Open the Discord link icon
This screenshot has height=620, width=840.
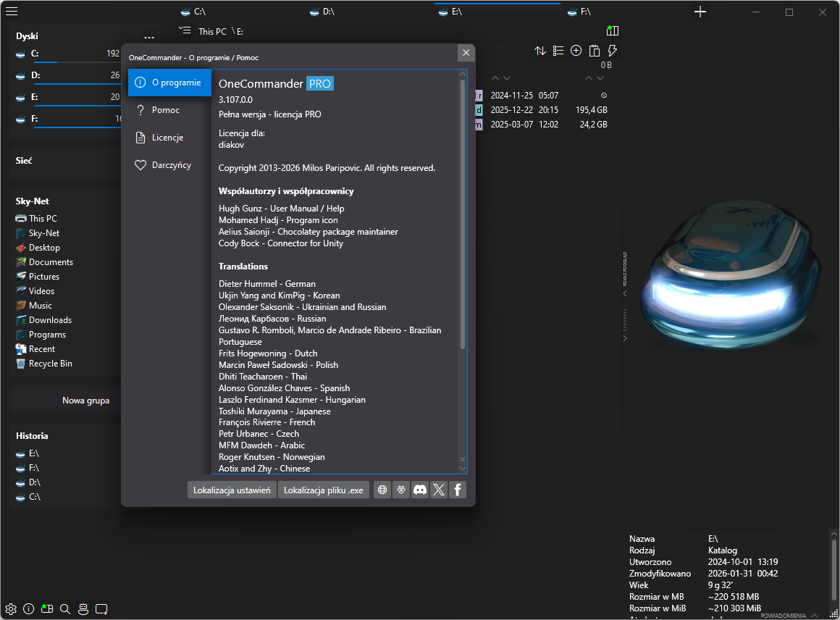click(x=420, y=490)
